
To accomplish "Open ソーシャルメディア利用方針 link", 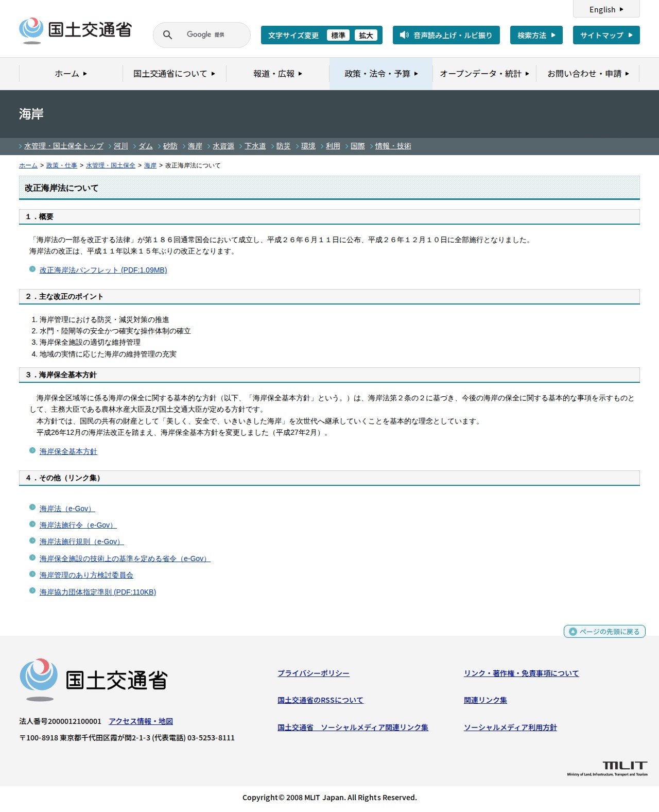I will pyautogui.click(x=510, y=728).
